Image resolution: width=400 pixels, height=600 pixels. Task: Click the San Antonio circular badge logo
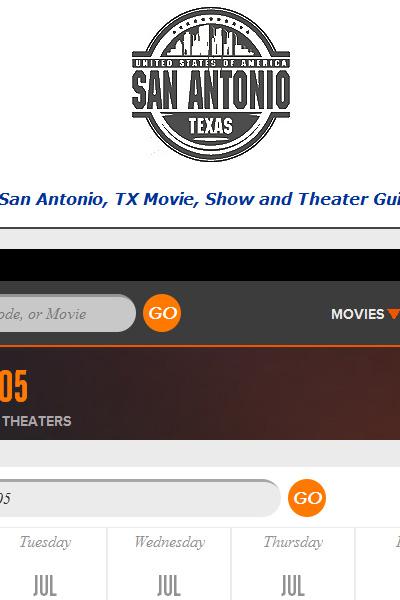click(211, 84)
